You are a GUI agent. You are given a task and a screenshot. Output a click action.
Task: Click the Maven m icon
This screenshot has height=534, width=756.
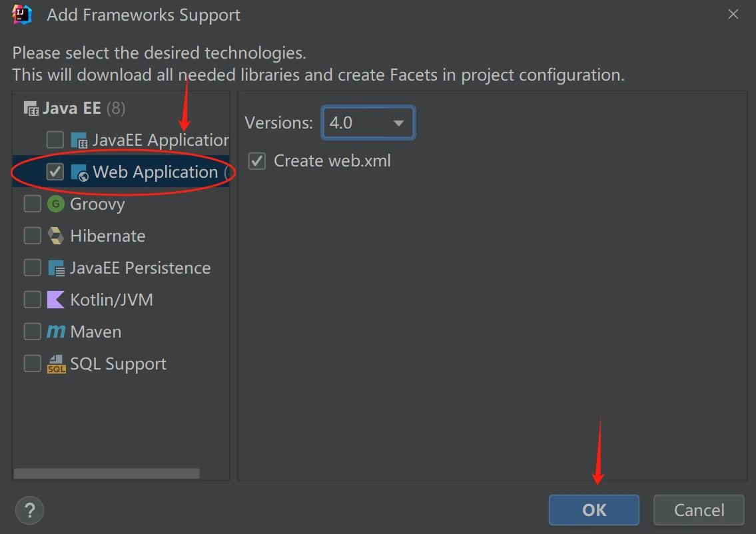pos(56,332)
